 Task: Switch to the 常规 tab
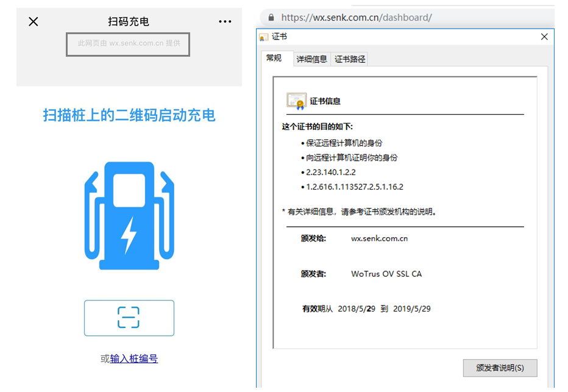pos(274,59)
